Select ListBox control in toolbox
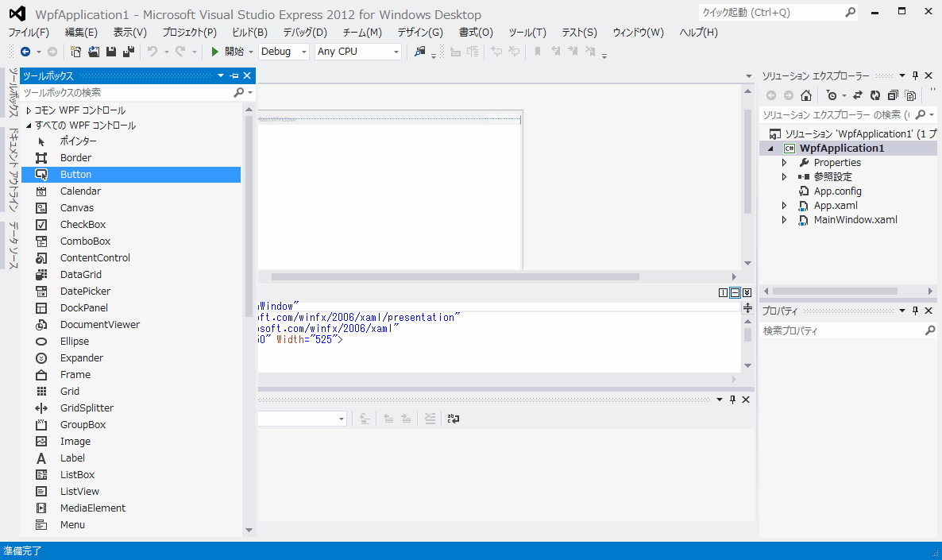This screenshot has height=560, width=942. click(x=131, y=475)
